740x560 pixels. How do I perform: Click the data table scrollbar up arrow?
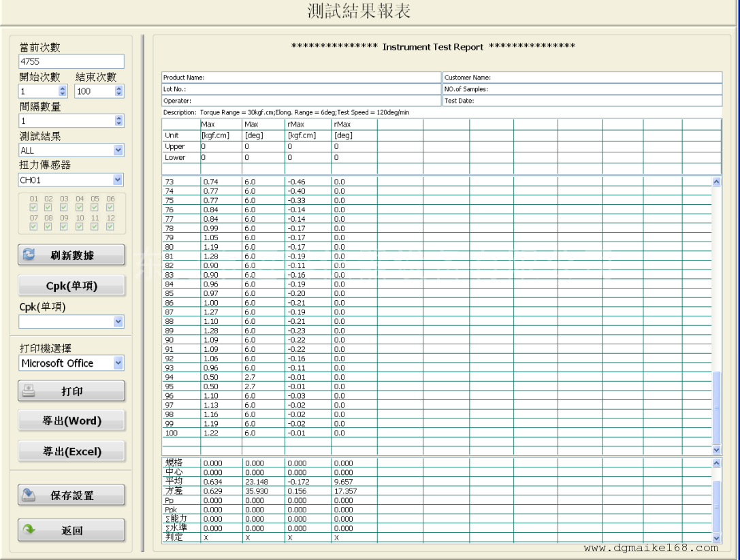[x=715, y=182]
